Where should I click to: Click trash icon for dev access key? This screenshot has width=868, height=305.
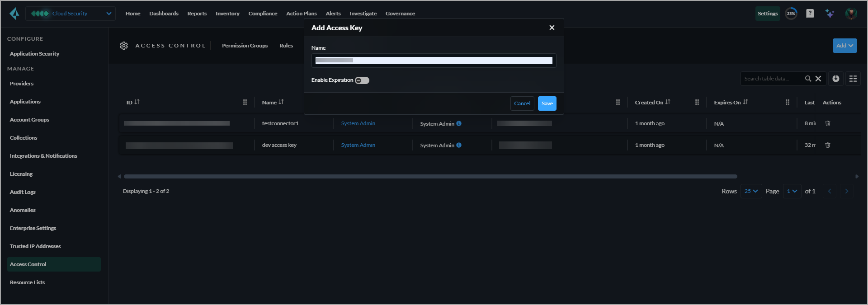(828, 145)
